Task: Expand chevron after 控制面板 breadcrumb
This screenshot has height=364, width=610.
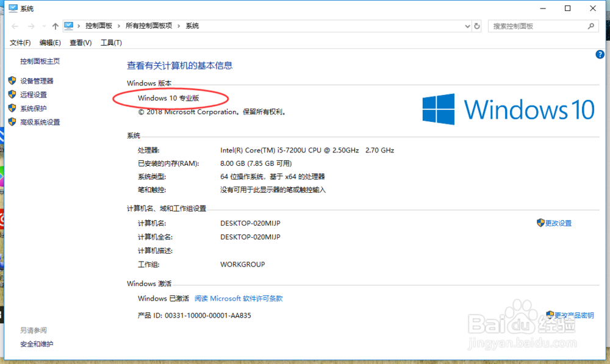Action: click(119, 26)
